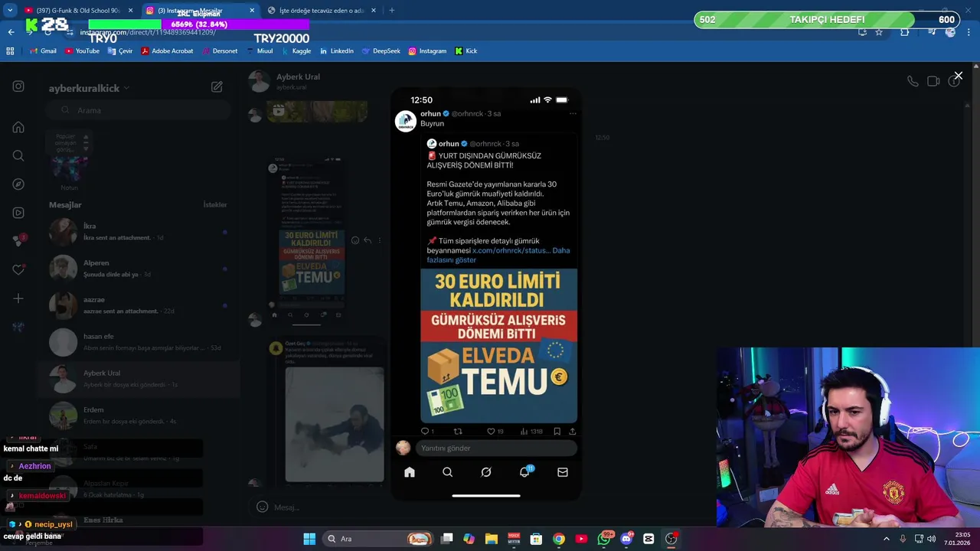Switch to the Instagram Mesajlar tab
Viewport: 980px width, 551px height.
201,11
